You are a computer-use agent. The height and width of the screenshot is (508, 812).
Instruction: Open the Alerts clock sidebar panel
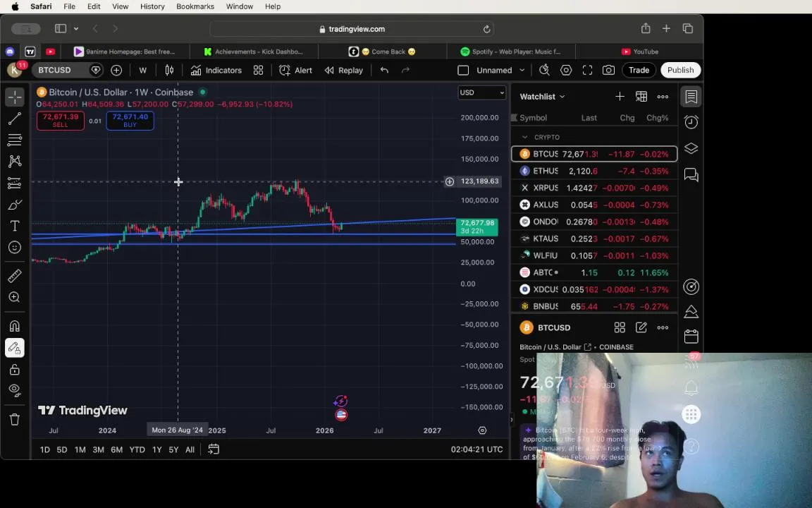click(x=691, y=122)
